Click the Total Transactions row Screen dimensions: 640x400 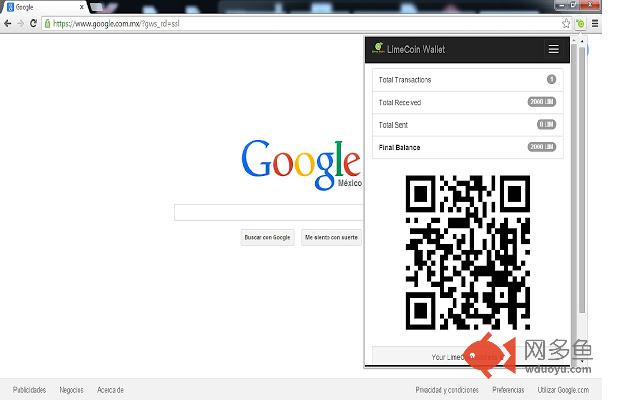coord(468,80)
